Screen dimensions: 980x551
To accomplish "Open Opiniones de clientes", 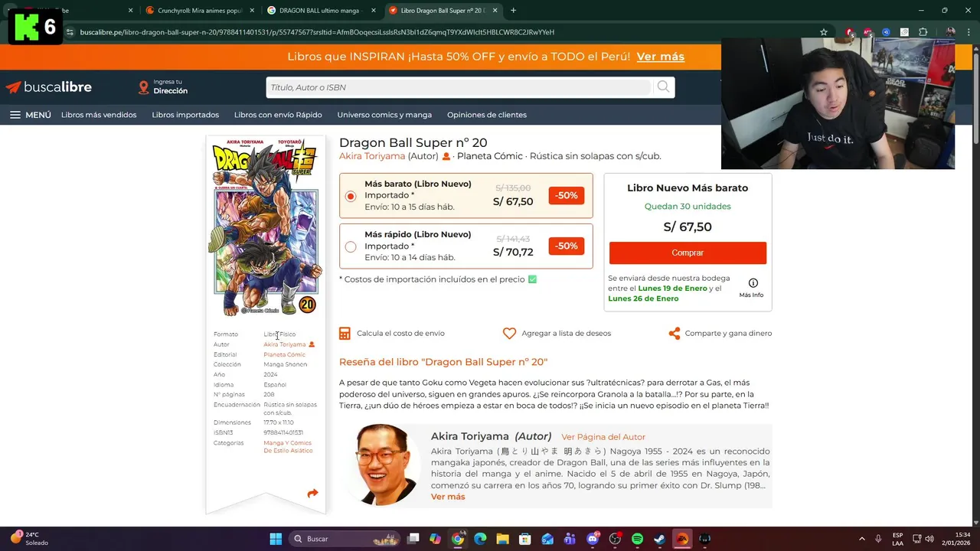I will tap(487, 115).
